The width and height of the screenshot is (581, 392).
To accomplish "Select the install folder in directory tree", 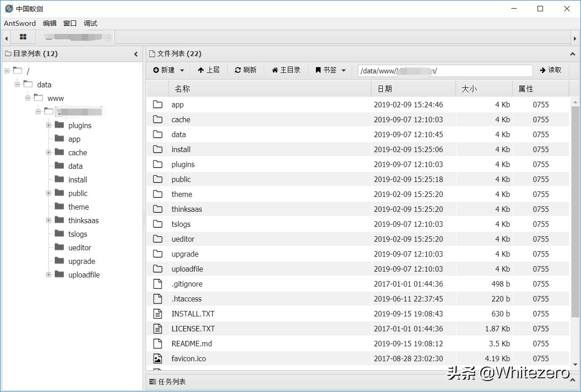I will [x=77, y=180].
